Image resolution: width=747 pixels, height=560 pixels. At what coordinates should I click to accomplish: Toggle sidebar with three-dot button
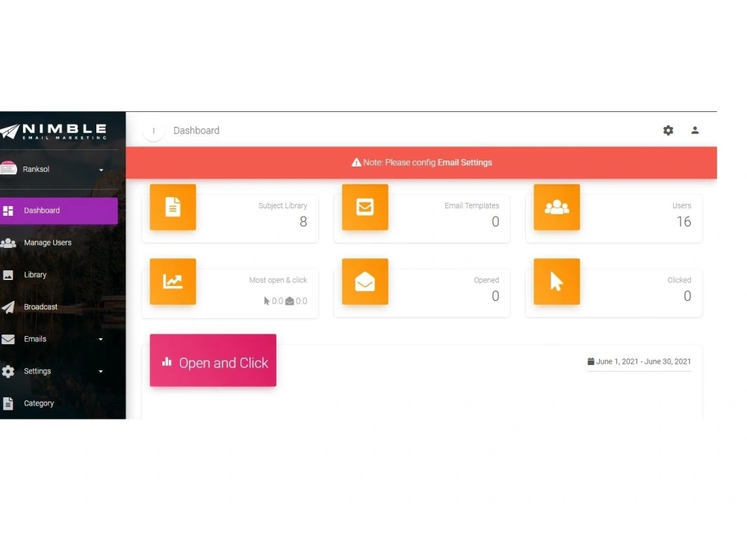[153, 131]
